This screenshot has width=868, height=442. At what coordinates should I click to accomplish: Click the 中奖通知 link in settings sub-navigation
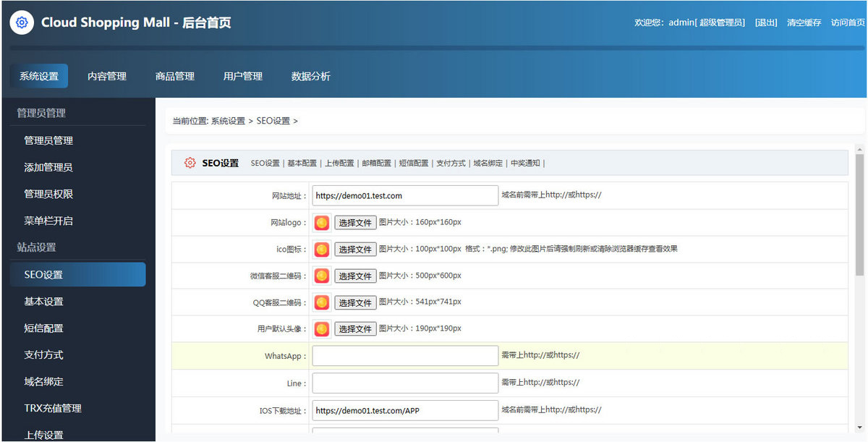click(525, 163)
